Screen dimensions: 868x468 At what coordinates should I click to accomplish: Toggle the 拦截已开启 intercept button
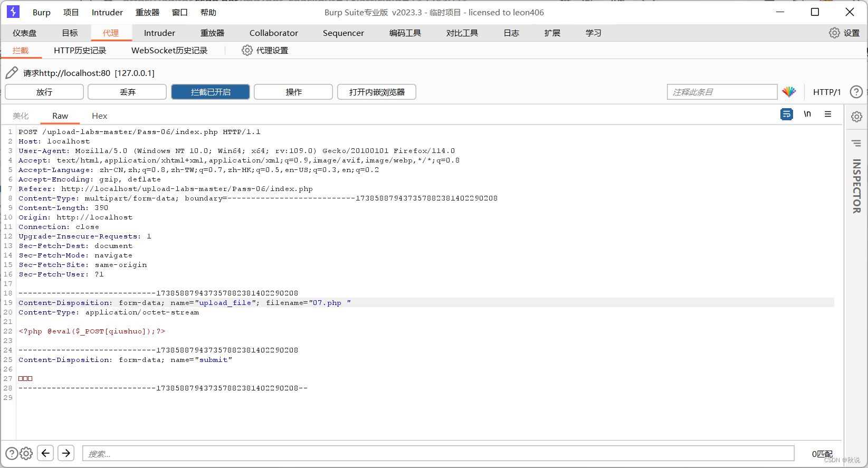click(x=211, y=92)
